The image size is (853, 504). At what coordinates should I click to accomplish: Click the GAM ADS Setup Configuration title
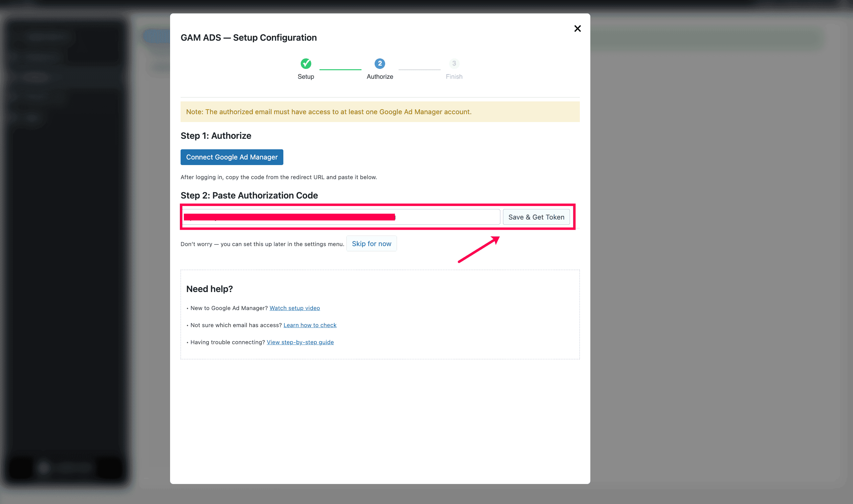coord(249,37)
